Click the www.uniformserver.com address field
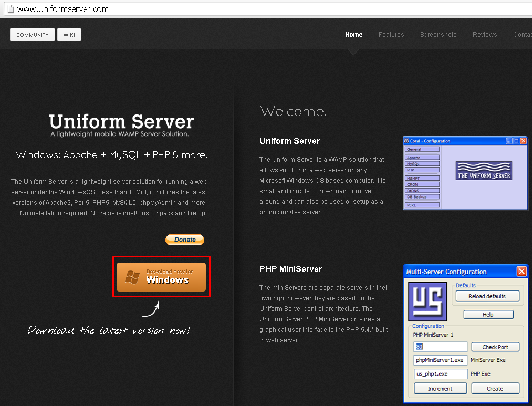 tap(268, 9)
